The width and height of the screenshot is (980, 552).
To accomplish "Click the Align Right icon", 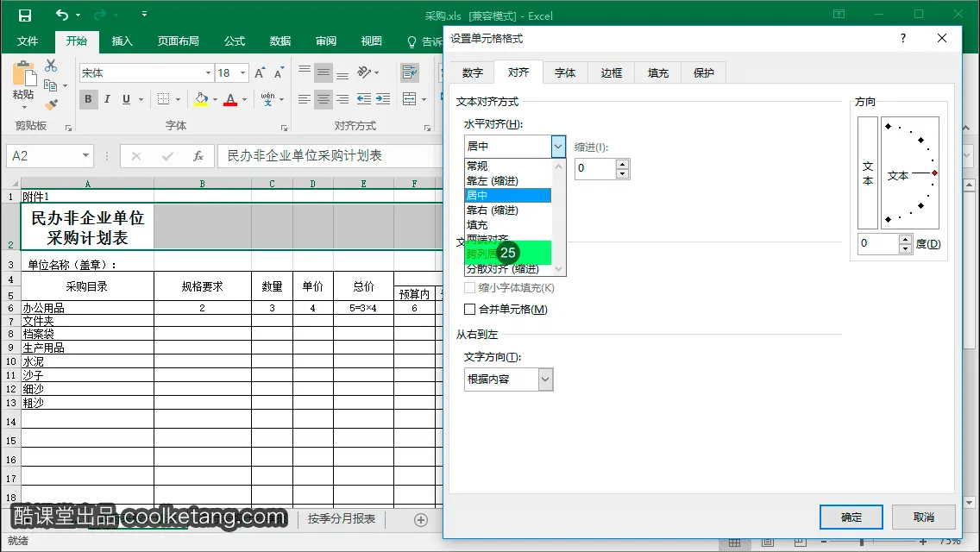I will click(342, 99).
